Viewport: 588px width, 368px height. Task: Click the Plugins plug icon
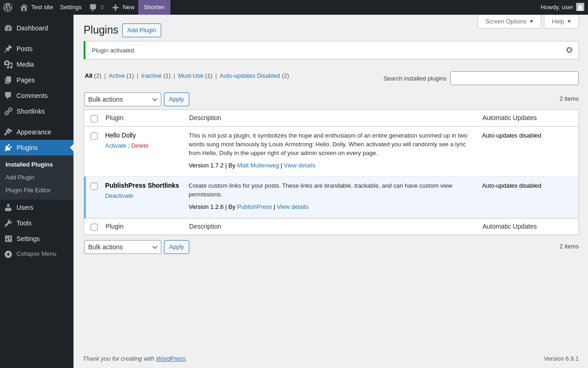coord(8,148)
